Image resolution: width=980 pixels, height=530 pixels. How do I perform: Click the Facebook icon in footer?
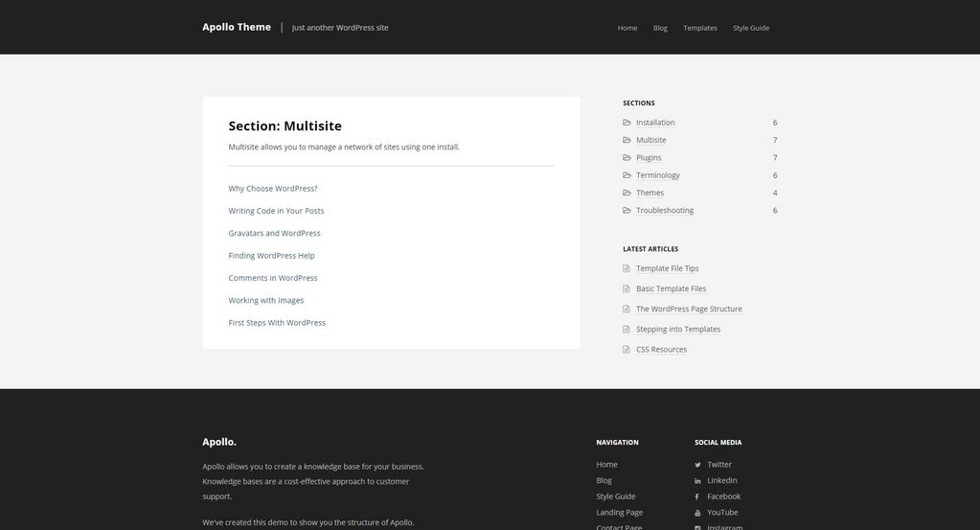pos(697,496)
